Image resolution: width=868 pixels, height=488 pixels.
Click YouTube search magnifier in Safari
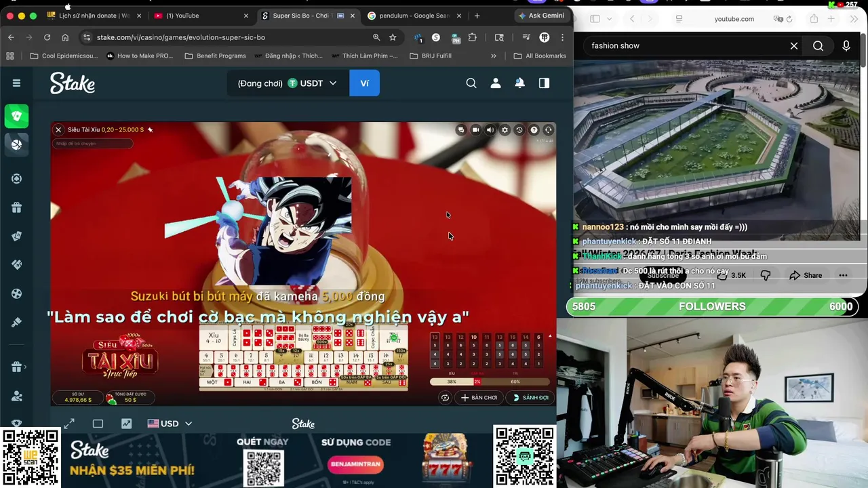(818, 45)
